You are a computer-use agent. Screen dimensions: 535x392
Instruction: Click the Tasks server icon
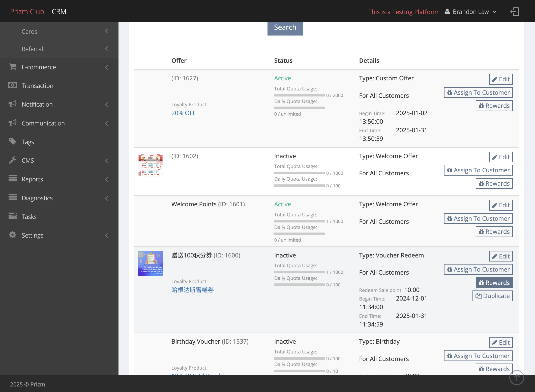pyautogui.click(x=13, y=216)
